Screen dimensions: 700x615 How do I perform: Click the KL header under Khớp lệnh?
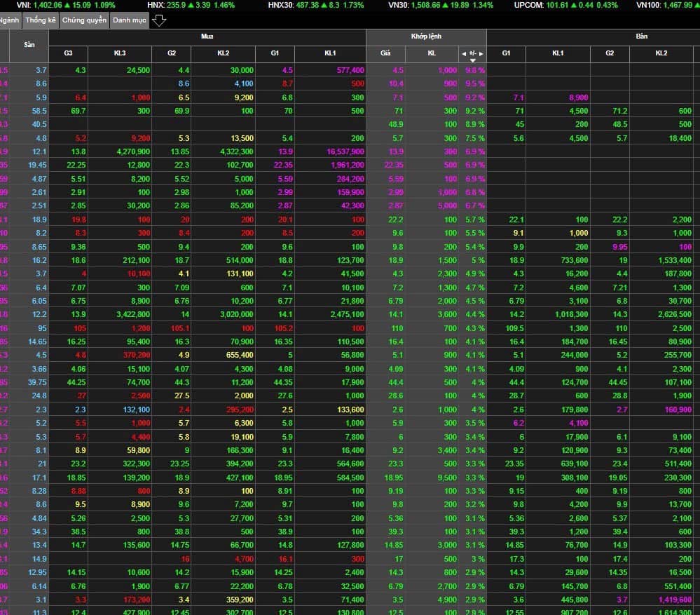click(x=432, y=53)
